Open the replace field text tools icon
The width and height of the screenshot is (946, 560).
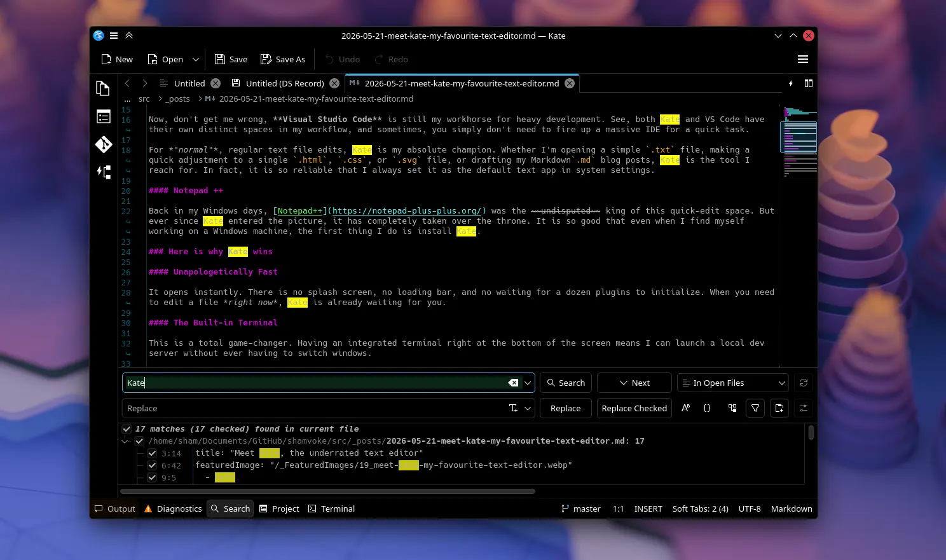(x=513, y=408)
